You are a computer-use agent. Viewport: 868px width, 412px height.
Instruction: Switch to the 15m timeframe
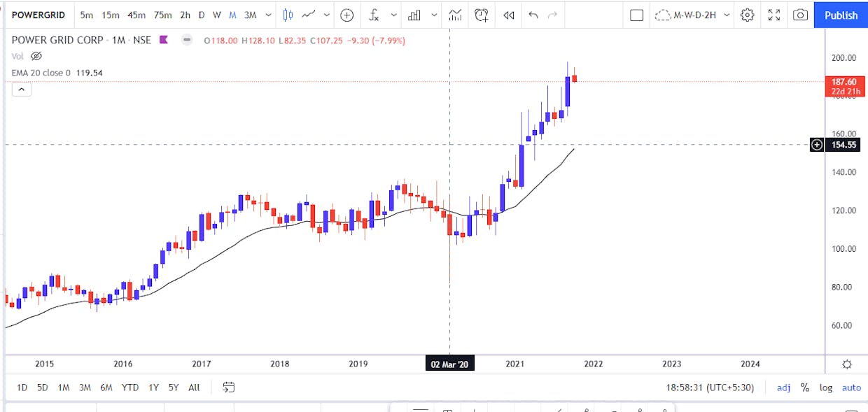click(x=110, y=15)
